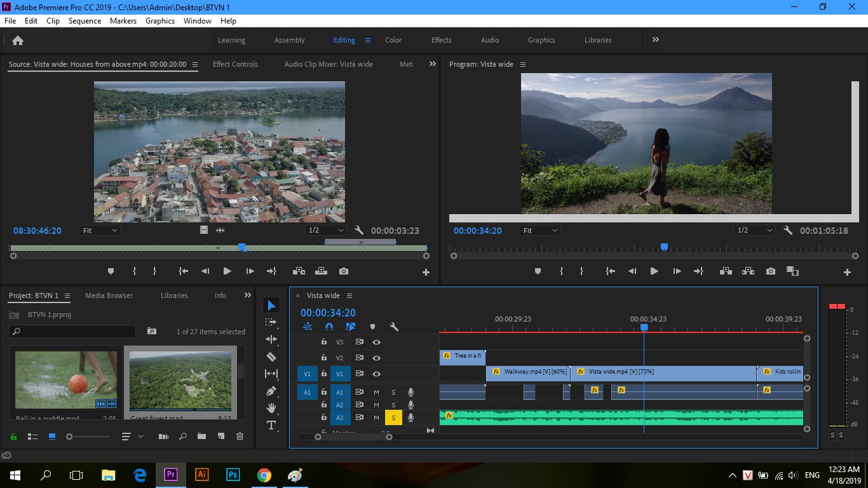Open the Markers menu
Image resolution: width=868 pixels, height=488 pixels.
click(123, 21)
